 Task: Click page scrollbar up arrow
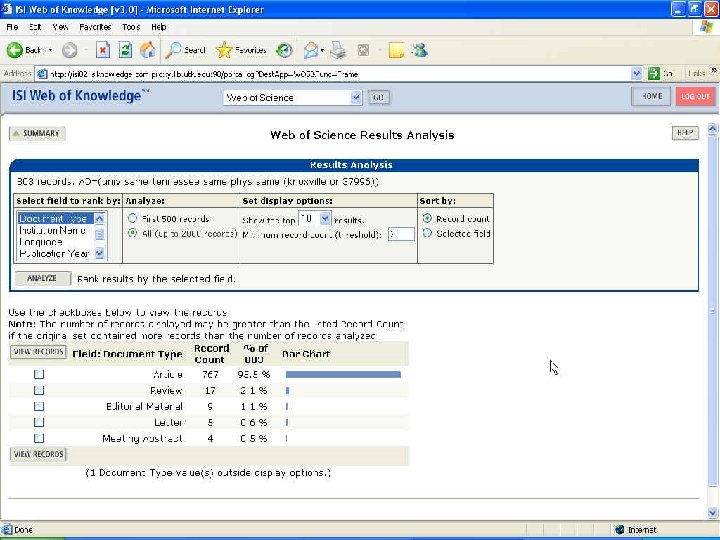tap(712, 129)
